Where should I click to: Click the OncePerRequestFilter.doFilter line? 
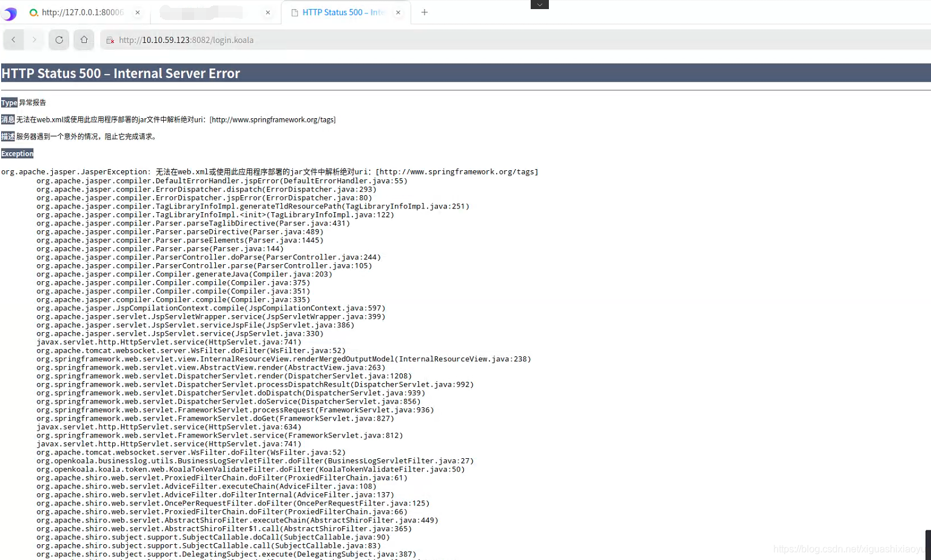[232, 503]
